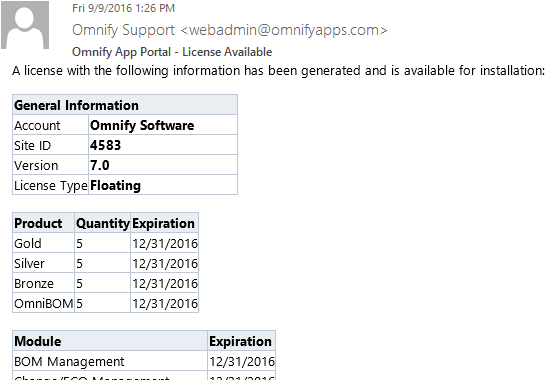
Task: Click the 'Site ID' label cell
Action: coord(51,145)
